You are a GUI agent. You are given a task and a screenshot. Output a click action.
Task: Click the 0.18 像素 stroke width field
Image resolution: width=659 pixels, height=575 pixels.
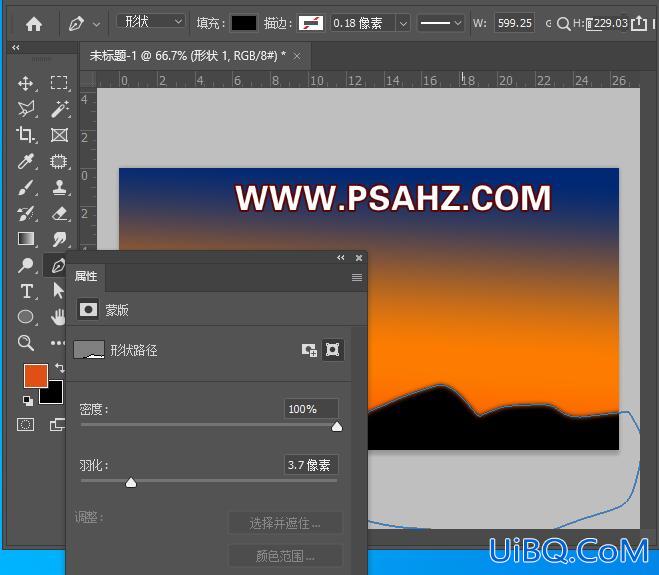click(362, 23)
